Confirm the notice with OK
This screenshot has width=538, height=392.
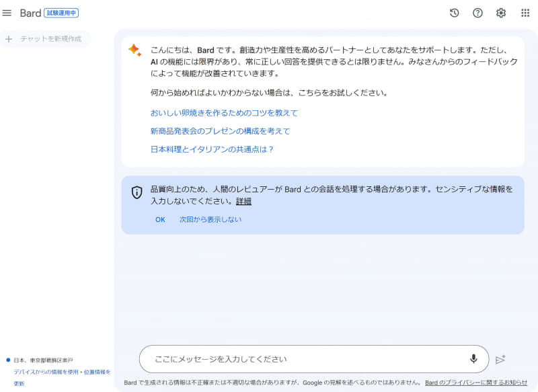pyautogui.click(x=160, y=219)
